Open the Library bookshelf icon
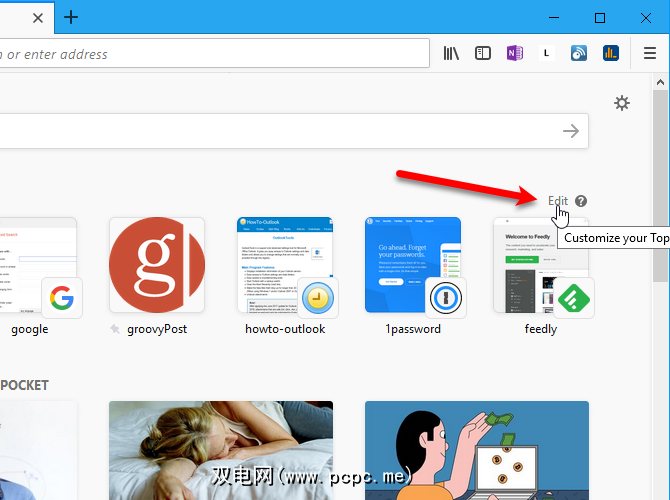 [451, 53]
